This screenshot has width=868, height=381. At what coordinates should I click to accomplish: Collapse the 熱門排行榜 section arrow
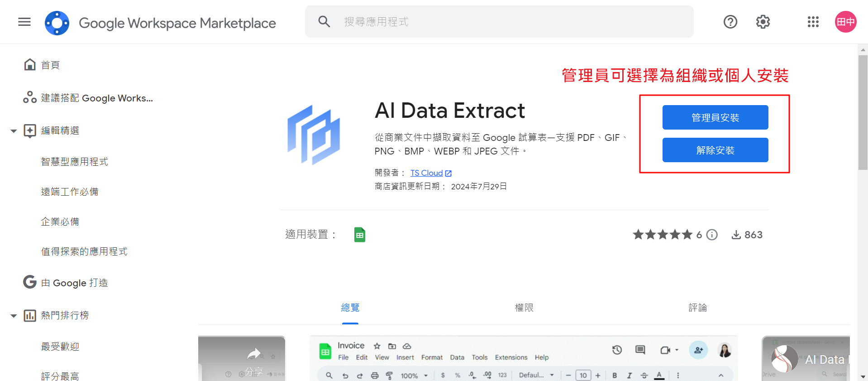14,316
